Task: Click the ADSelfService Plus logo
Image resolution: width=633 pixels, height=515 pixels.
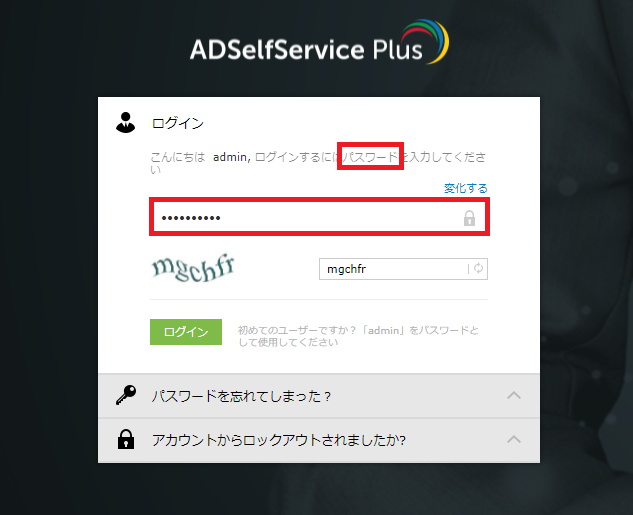Action: pos(319,42)
